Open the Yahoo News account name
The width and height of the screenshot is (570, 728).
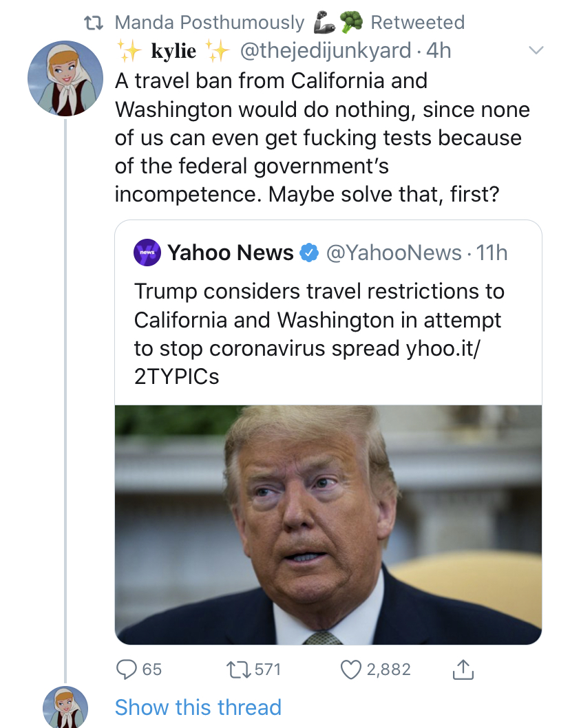click(x=231, y=253)
